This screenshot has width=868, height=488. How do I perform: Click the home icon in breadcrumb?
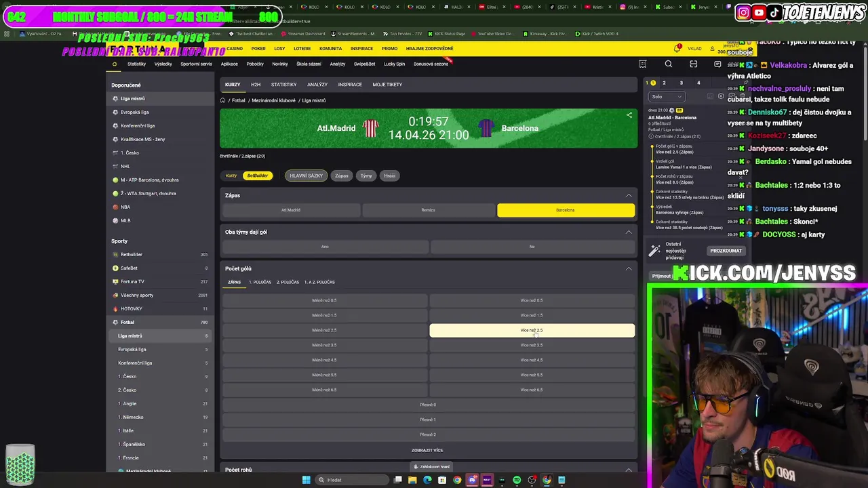coord(222,100)
